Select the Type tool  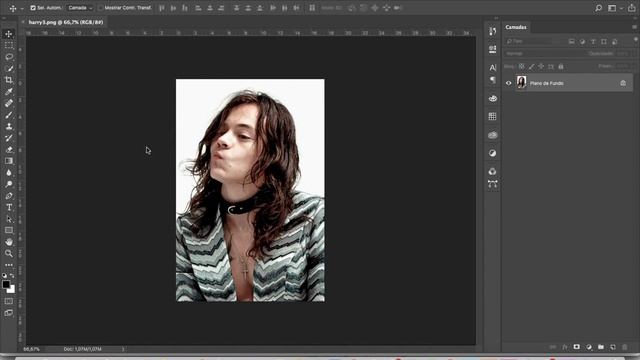point(9,207)
